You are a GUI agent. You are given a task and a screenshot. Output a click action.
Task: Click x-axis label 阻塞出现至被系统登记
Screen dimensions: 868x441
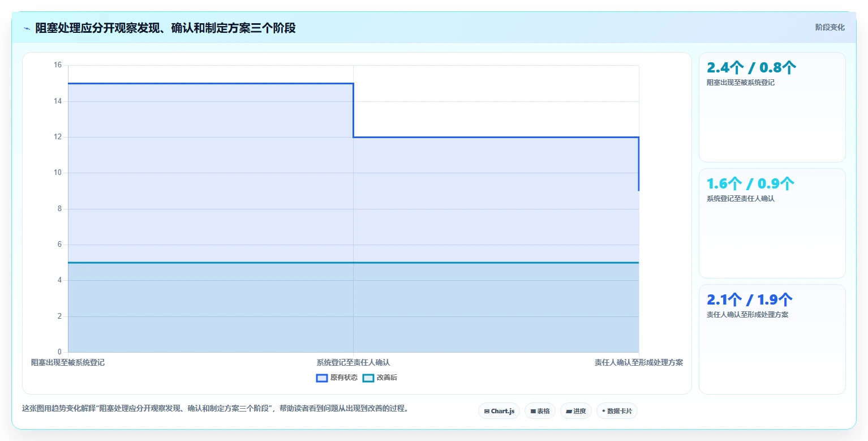pyautogui.click(x=68, y=362)
